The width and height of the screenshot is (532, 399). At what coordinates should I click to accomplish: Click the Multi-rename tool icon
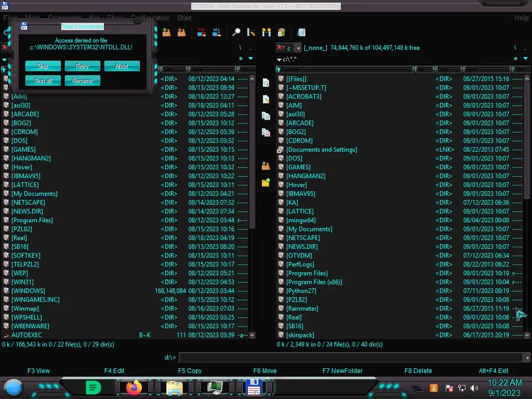(251, 32)
